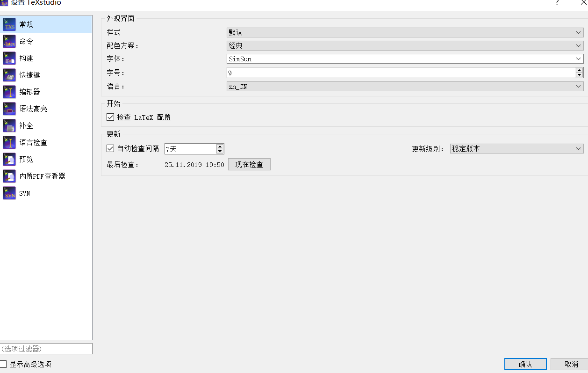Open the 样式 dropdown showing 默认
The image size is (588, 373).
405,32
